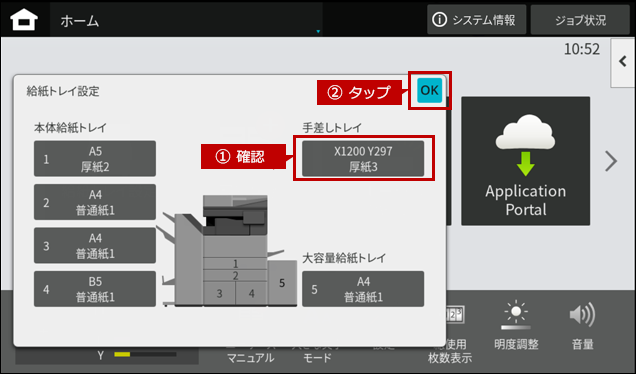Select tray 1 A5 厚紙2
This screenshot has width=636, height=374.
pos(95,159)
